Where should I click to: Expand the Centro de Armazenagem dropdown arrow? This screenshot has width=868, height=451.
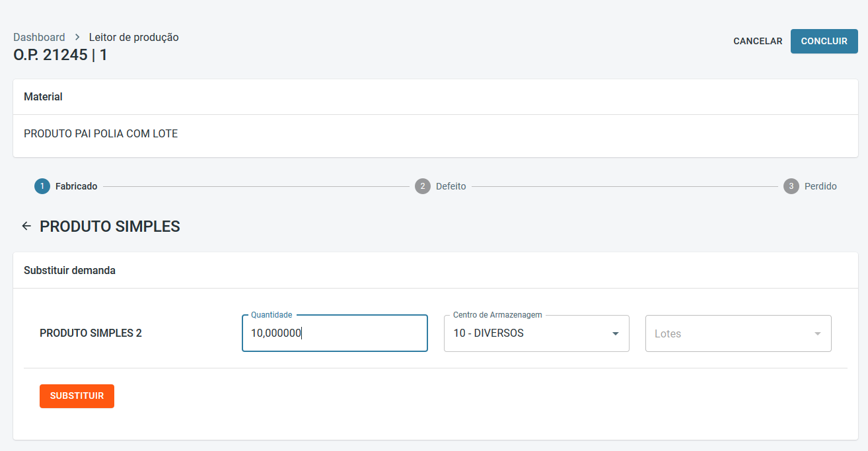[616, 333]
